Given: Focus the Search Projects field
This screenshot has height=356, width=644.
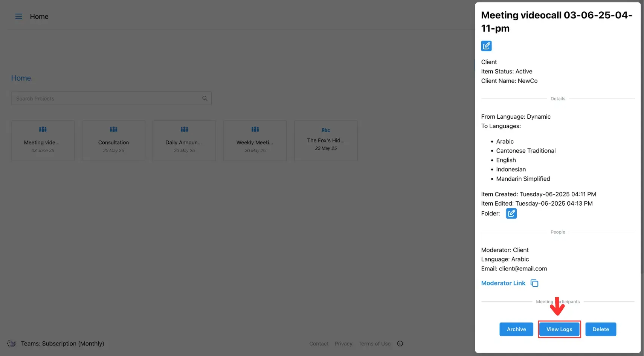Looking at the screenshot, I should click(111, 98).
